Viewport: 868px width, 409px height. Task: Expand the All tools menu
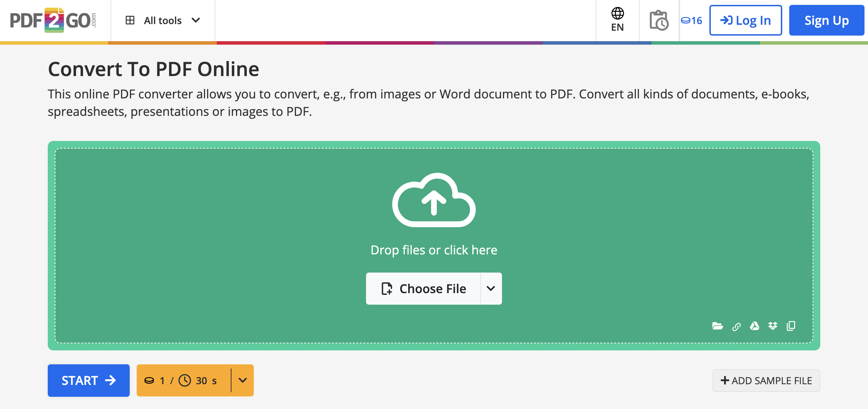click(x=163, y=20)
